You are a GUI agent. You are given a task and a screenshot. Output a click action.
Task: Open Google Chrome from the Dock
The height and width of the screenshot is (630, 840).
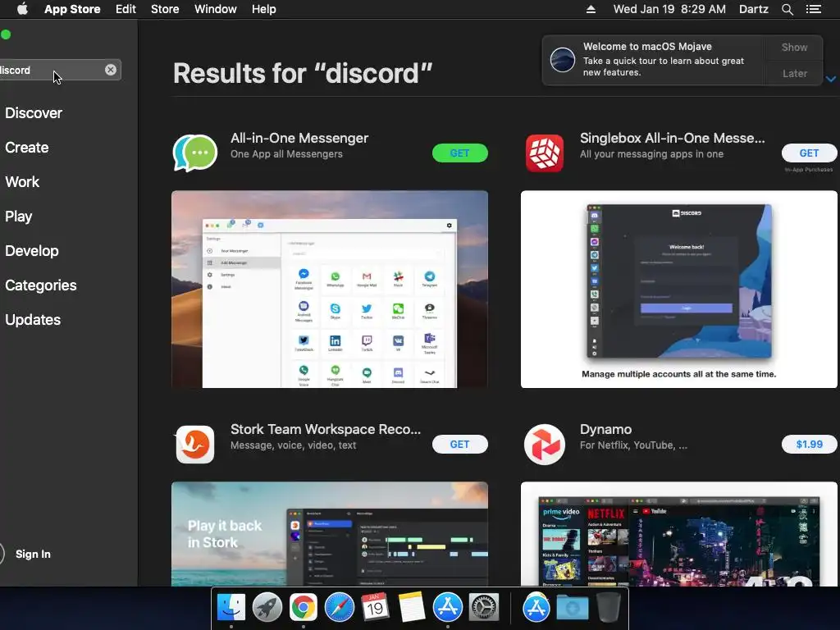pos(304,608)
